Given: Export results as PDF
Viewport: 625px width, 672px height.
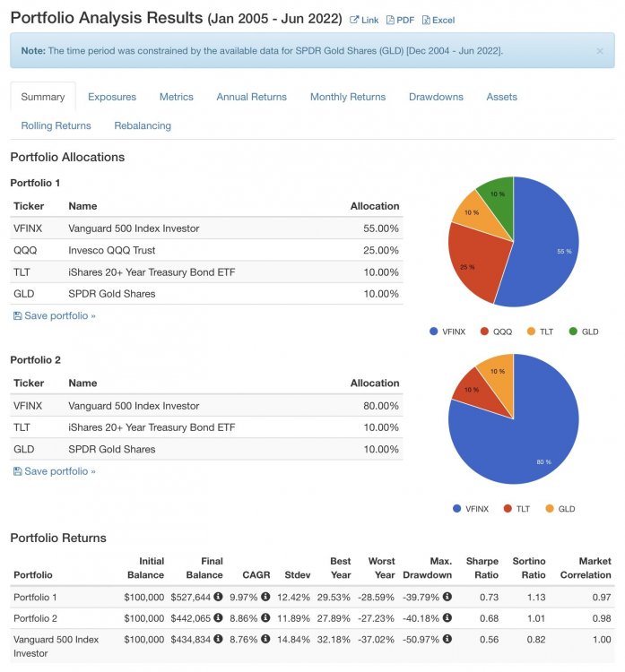Looking at the screenshot, I should click(400, 20).
